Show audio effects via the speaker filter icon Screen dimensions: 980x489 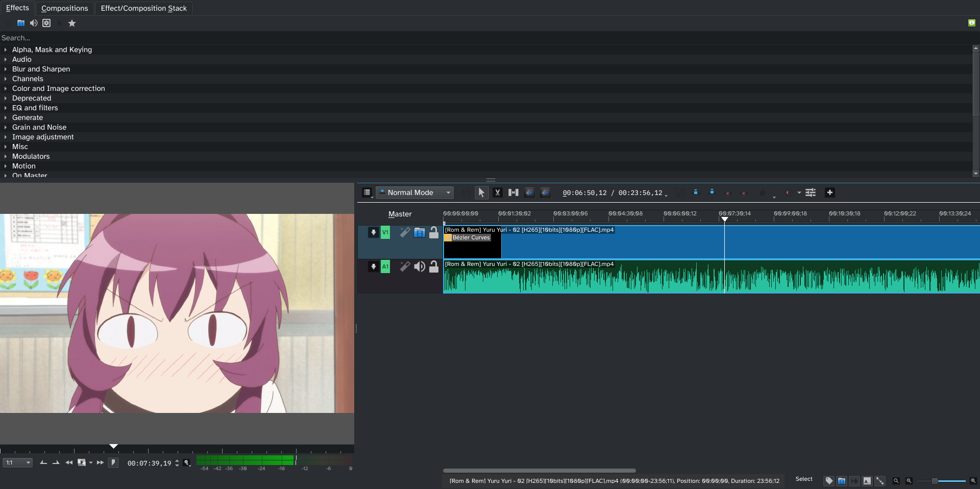34,23
